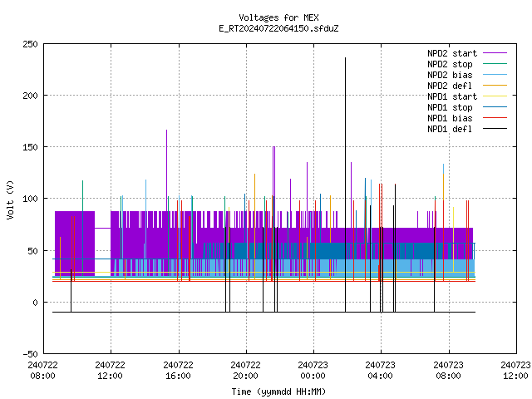Click the x-axis tick '240723 04:00'

(x=380, y=371)
